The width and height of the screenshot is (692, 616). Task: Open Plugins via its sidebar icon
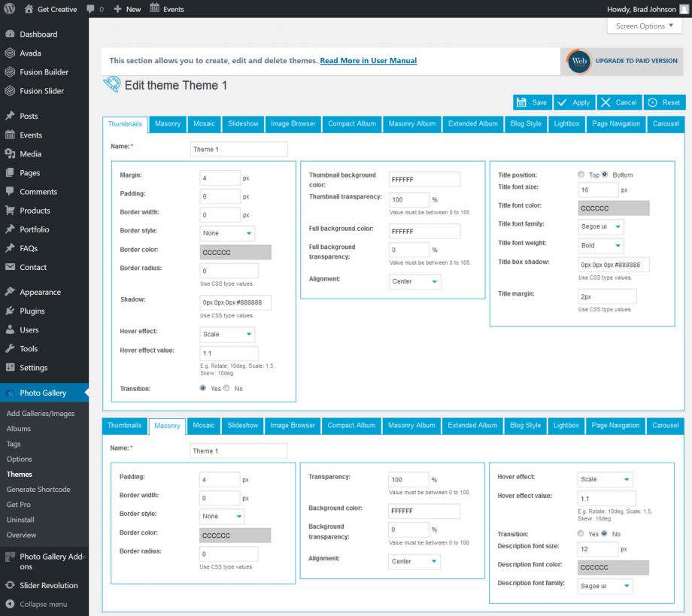coord(10,311)
